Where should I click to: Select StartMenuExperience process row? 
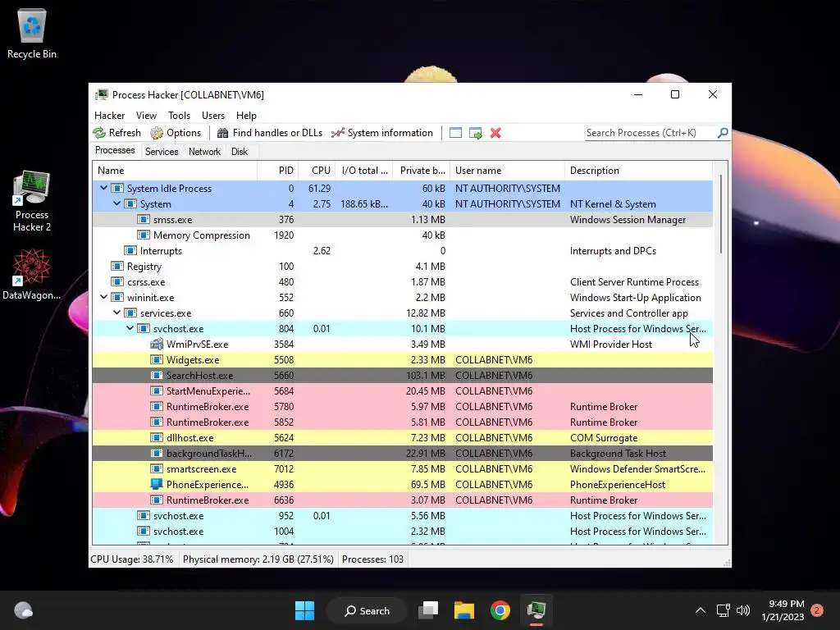402,391
